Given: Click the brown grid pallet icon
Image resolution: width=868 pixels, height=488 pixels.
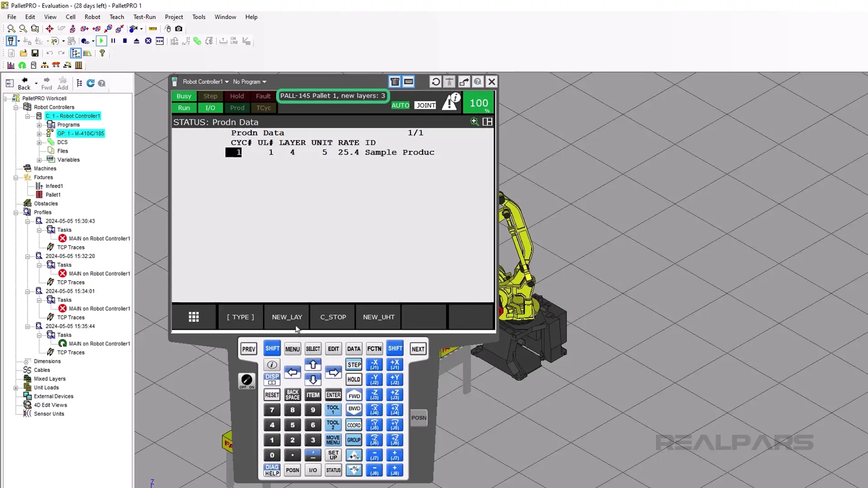Looking at the screenshot, I should click(79, 65).
